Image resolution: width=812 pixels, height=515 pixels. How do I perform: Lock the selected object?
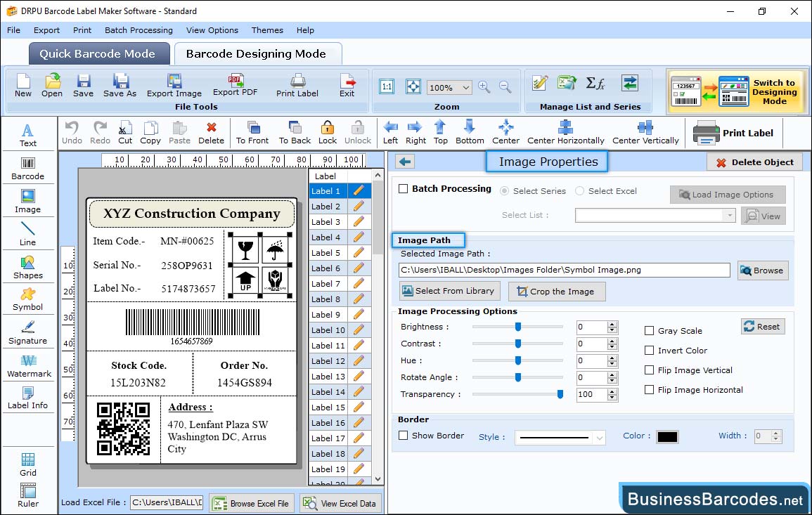point(328,133)
